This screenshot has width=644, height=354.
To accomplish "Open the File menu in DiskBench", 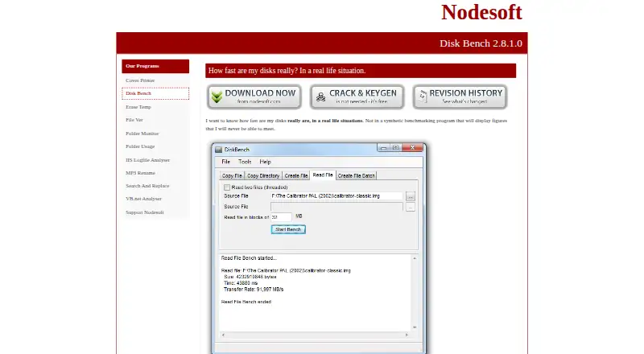I will [x=226, y=162].
